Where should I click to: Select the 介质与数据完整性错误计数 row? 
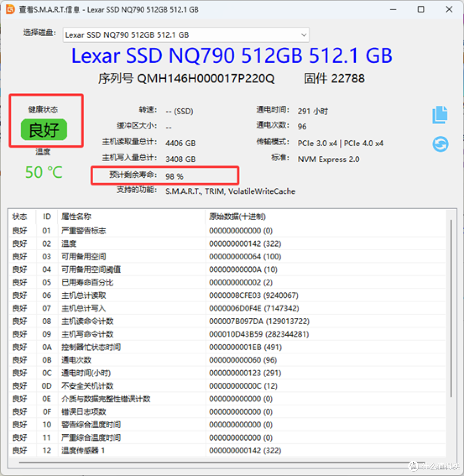(x=227, y=399)
